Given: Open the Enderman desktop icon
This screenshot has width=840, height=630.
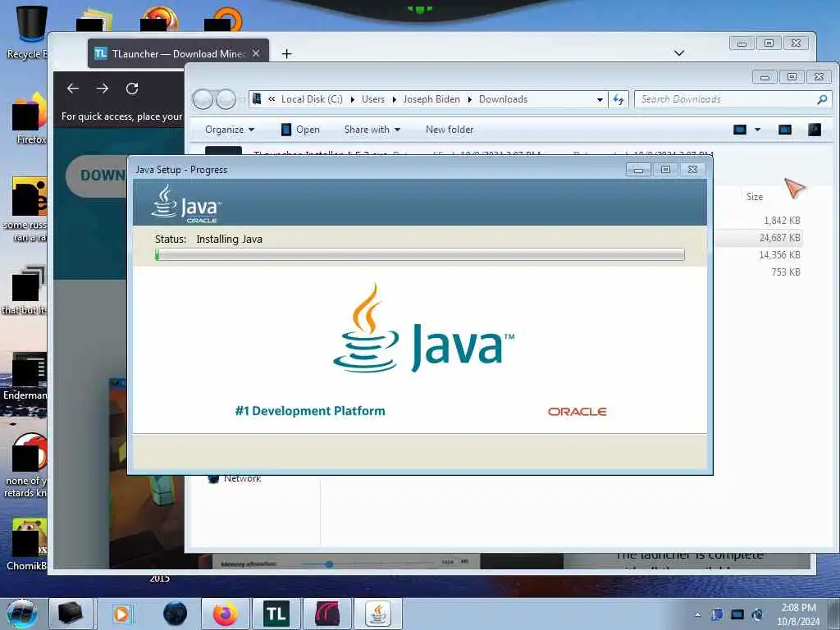Looking at the screenshot, I should click(x=25, y=377).
